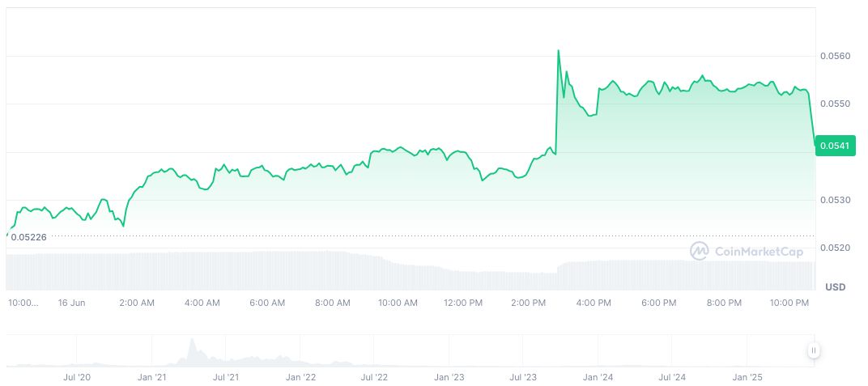Image resolution: width=868 pixels, height=386 pixels.
Task: Click the price line dip near 2 AM
Action: click(x=123, y=226)
